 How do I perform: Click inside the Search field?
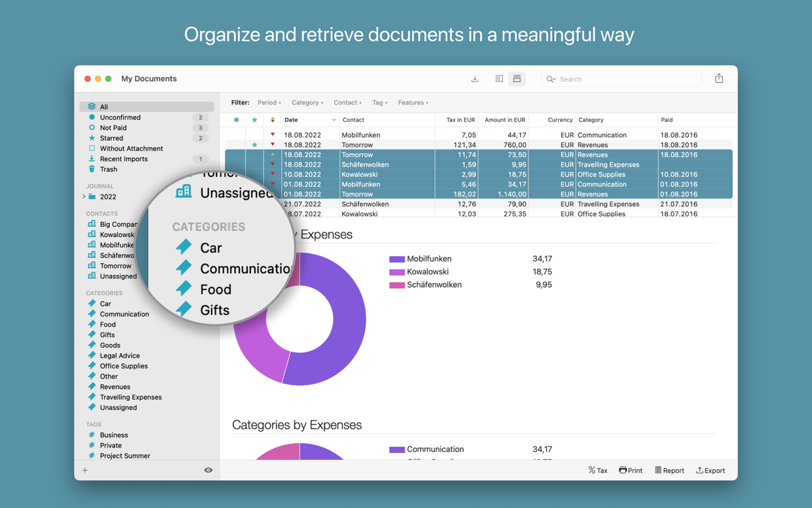tap(621, 79)
